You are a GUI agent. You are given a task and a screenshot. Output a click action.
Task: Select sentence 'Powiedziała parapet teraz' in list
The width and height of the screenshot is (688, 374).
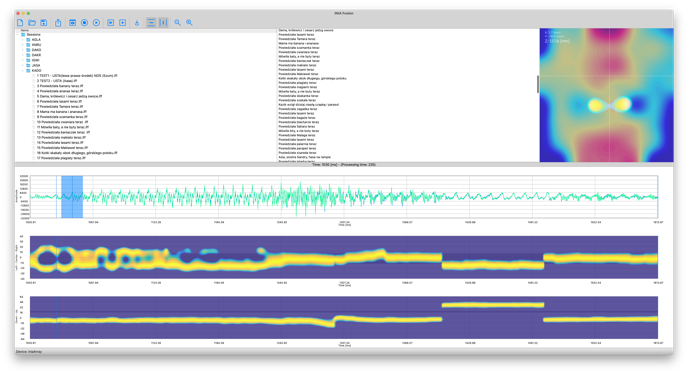pyautogui.click(x=297, y=148)
